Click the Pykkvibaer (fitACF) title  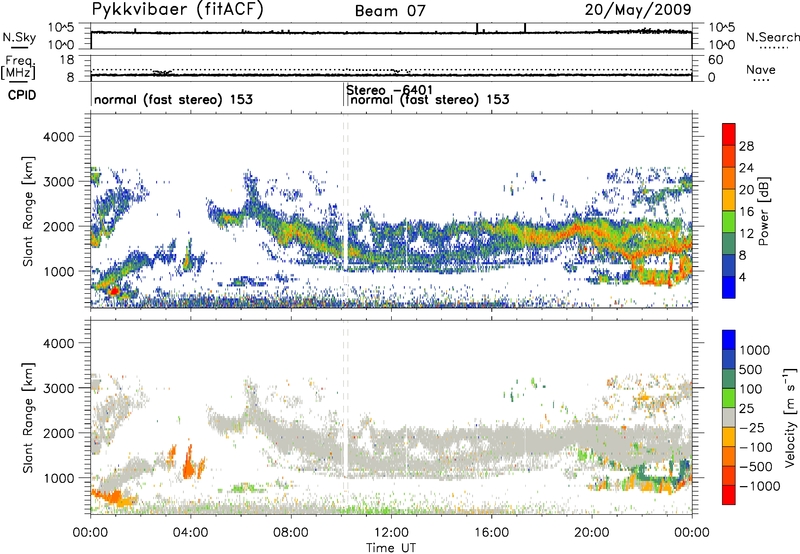(178, 9)
